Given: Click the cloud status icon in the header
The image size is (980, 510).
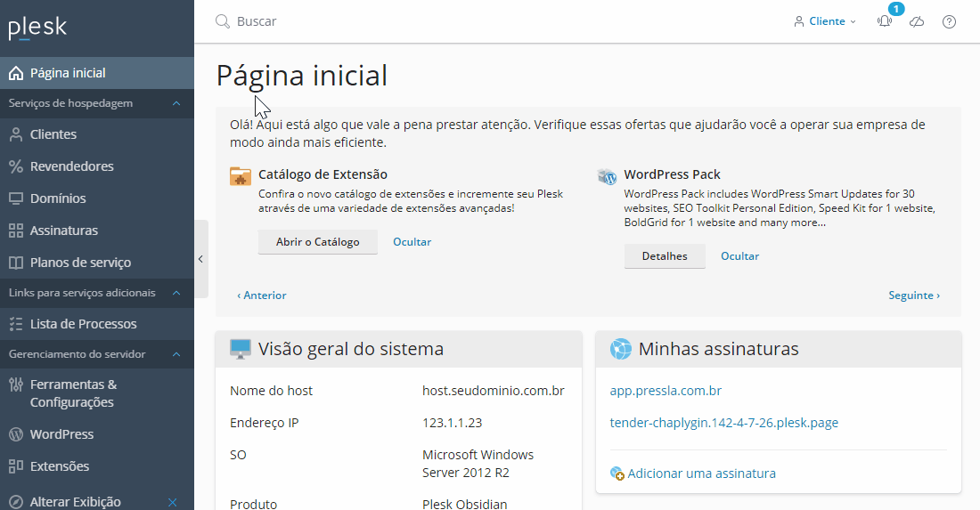Looking at the screenshot, I should pos(917,22).
